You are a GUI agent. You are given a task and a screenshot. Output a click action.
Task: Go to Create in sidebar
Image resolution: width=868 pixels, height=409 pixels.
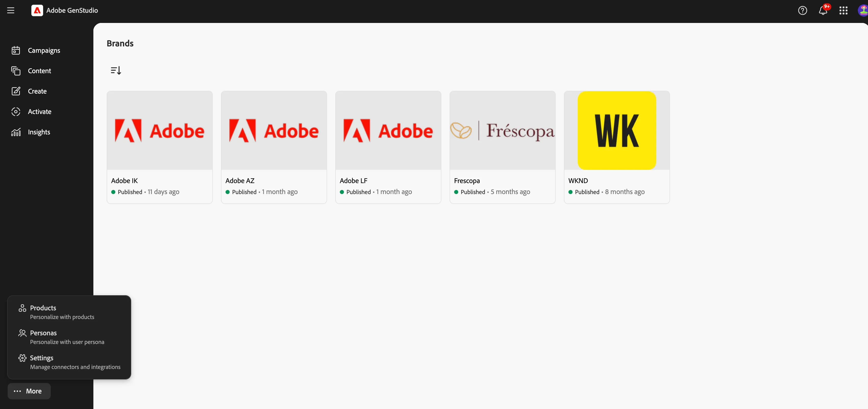point(38,91)
